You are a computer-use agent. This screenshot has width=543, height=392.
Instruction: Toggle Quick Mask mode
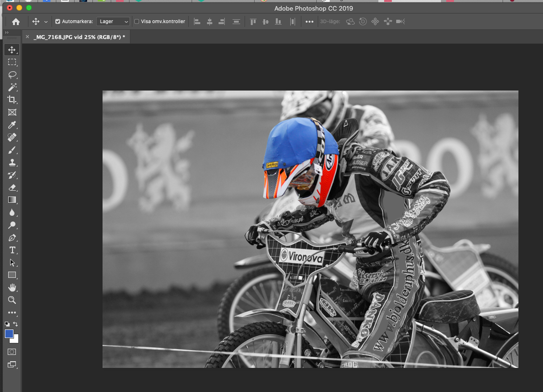tap(12, 352)
